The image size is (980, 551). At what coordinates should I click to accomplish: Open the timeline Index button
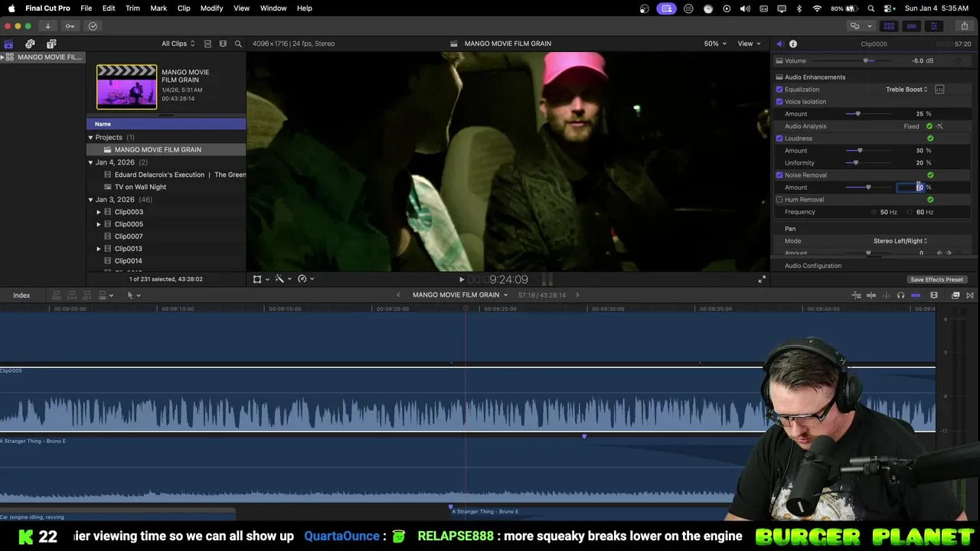point(21,295)
